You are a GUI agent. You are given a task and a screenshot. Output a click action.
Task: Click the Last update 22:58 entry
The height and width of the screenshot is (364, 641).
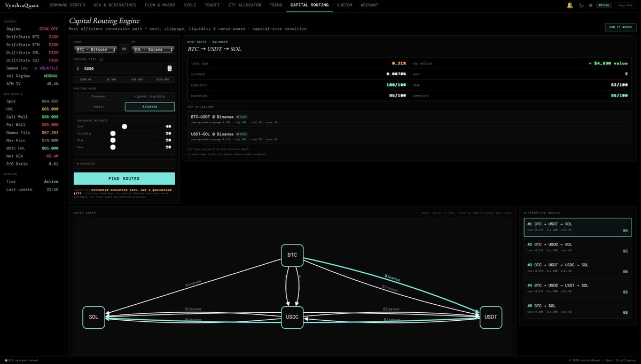[x=32, y=189]
